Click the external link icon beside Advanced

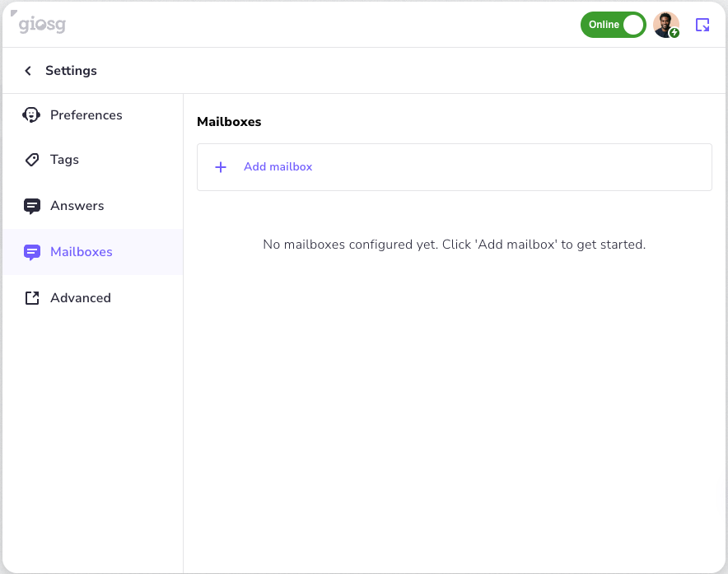[x=31, y=297]
